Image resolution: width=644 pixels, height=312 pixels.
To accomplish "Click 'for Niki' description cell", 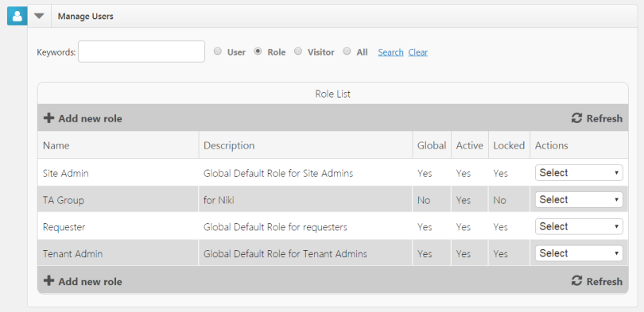I will pyautogui.click(x=219, y=201).
